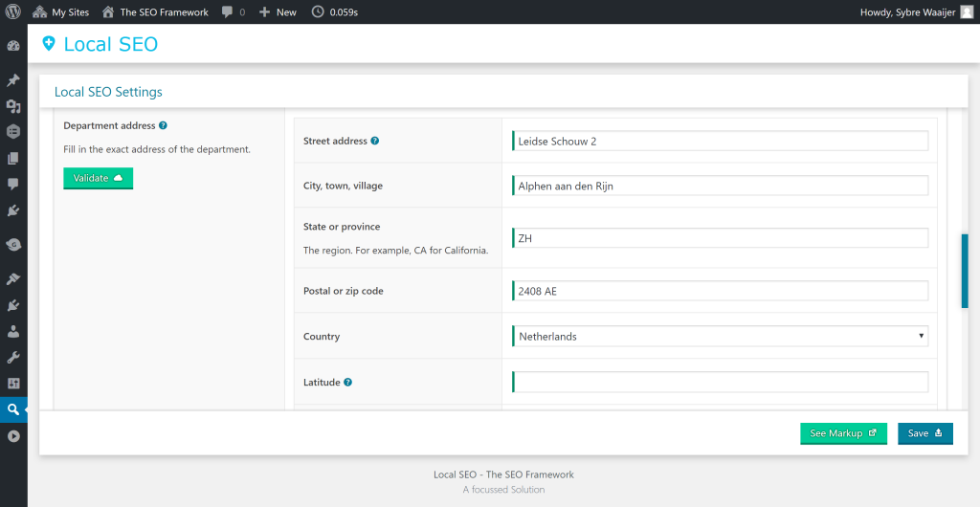Open the My Sites menu
This screenshot has height=507, width=980.
point(61,12)
